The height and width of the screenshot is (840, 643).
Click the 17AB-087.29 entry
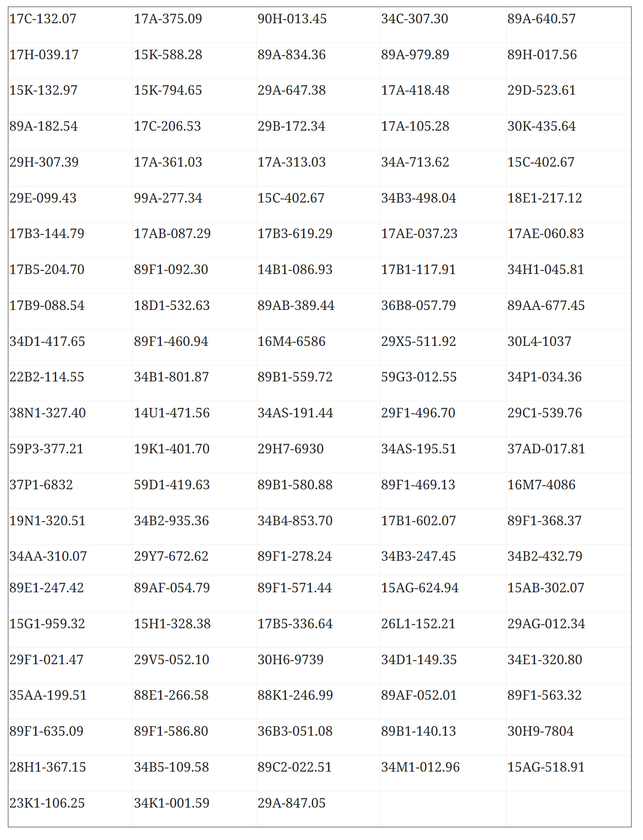pos(194,240)
